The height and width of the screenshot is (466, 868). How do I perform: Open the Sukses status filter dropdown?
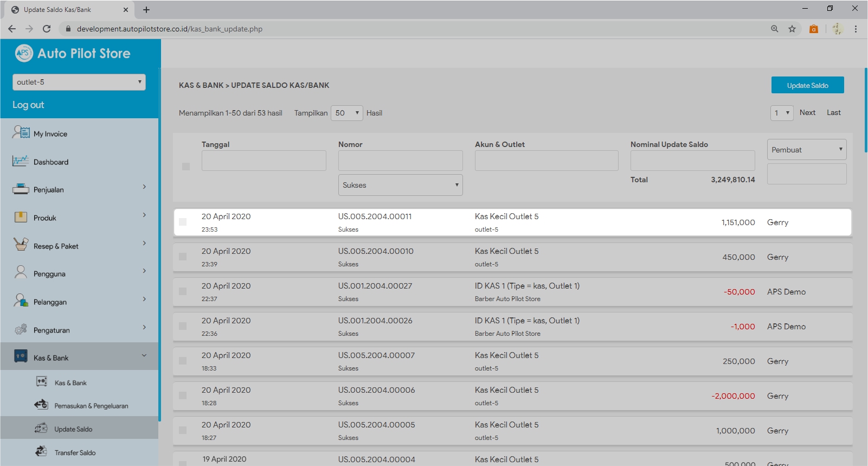click(x=400, y=185)
